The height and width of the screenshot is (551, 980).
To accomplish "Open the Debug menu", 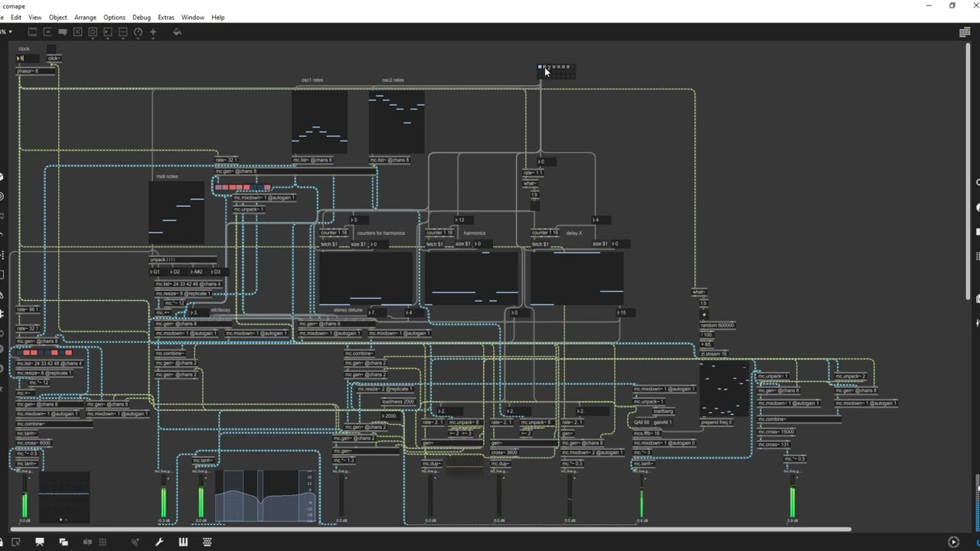I will click(x=142, y=17).
